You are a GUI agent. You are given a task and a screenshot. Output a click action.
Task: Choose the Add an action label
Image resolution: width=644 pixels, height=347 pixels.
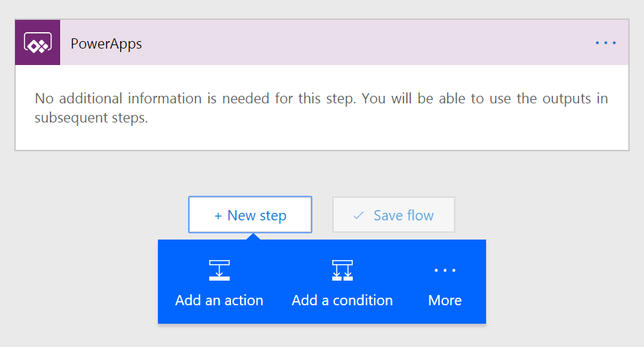click(x=219, y=300)
